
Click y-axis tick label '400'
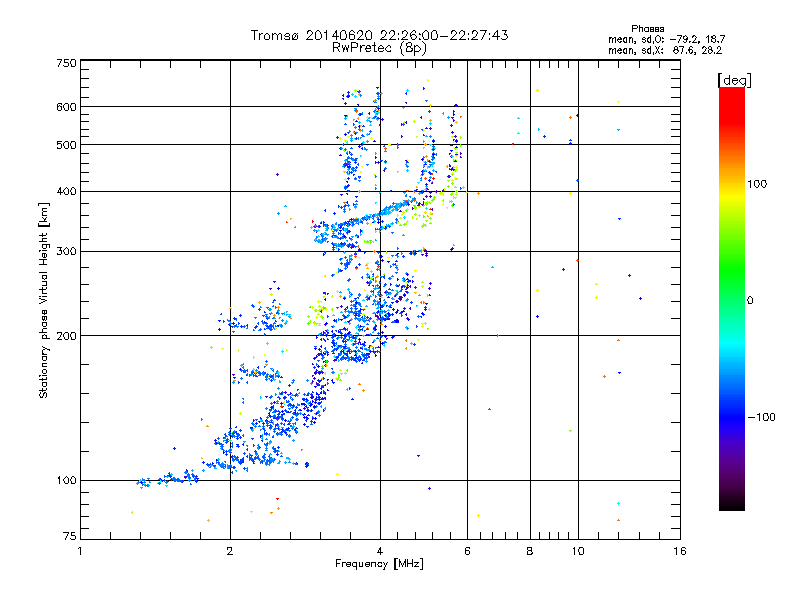[x=66, y=191]
